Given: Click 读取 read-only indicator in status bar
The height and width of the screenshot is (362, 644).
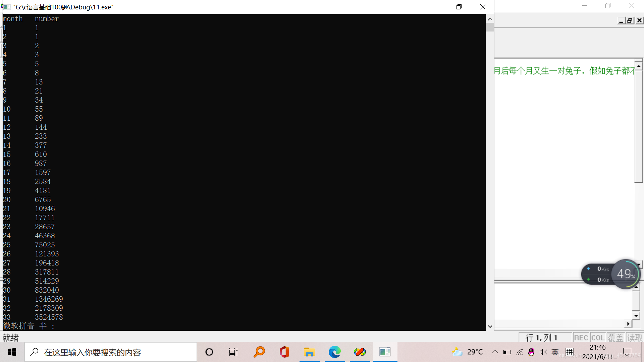Looking at the screenshot, I should (634, 338).
